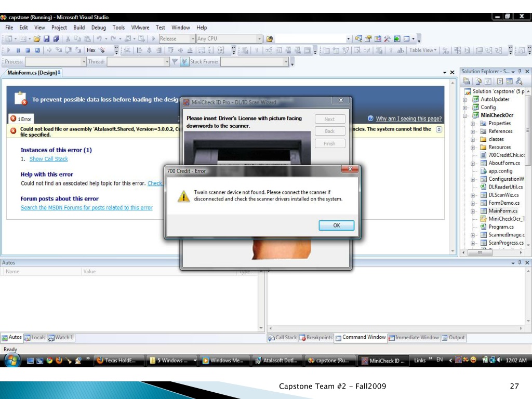The height and width of the screenshot is (399, 532).
Task: Click the Undo arrow icon
Action: pyautogui.click(x=99, y=38)
